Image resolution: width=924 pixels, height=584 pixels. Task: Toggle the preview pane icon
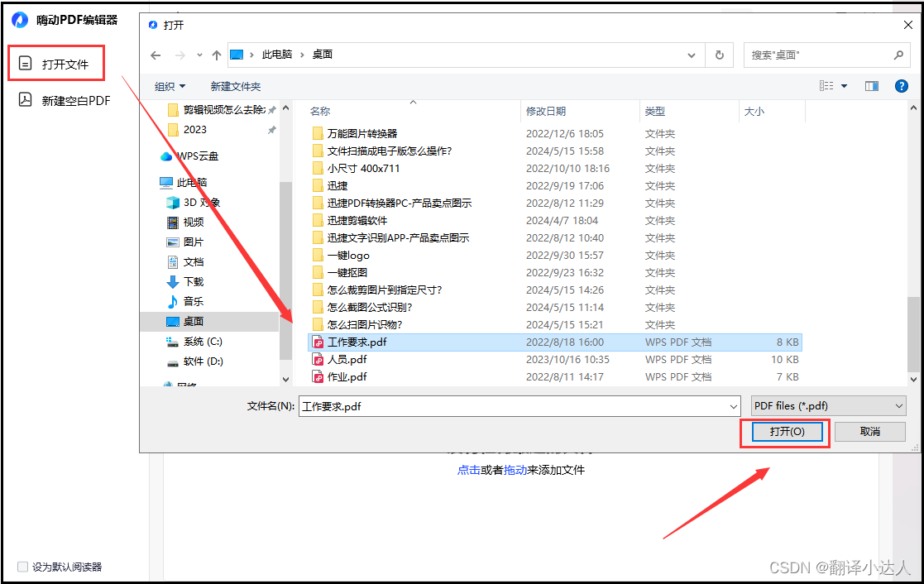point(872,86)
